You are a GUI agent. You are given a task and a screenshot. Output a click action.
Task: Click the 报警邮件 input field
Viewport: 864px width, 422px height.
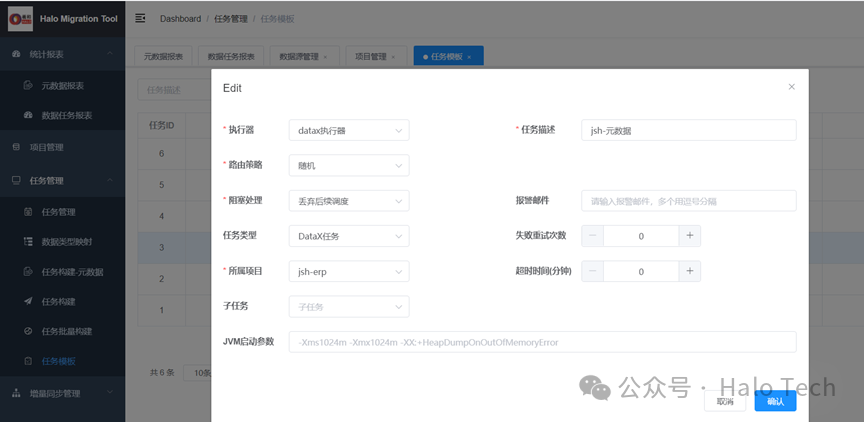[689, 201]
